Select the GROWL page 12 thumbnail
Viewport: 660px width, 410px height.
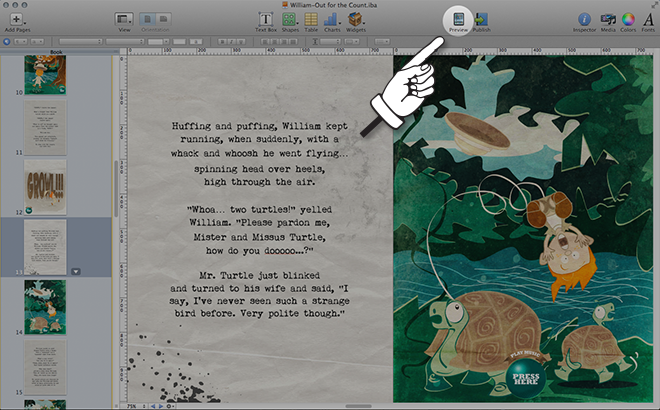click(45, 187)
